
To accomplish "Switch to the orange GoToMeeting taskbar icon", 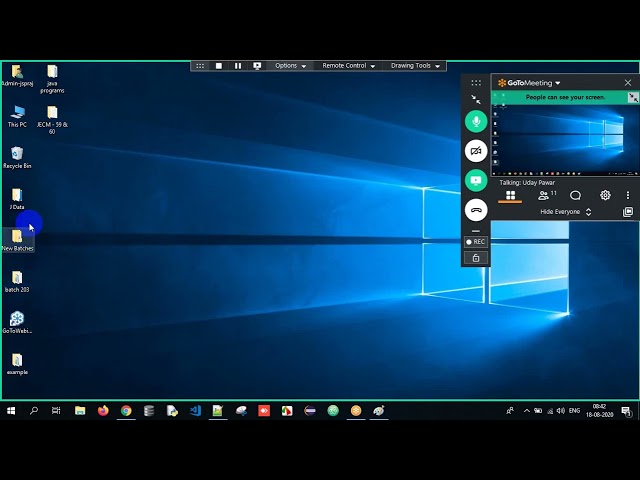I will [356, 411].
